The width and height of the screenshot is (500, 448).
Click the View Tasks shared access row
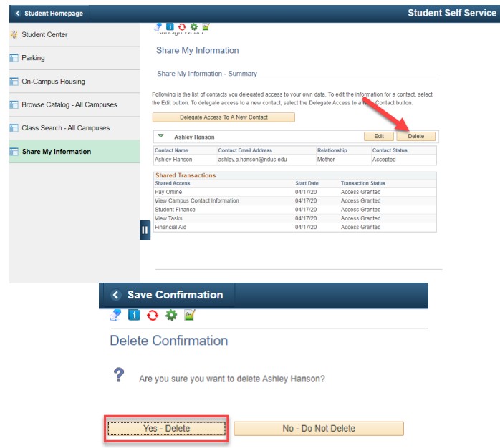tap(295, 218)
